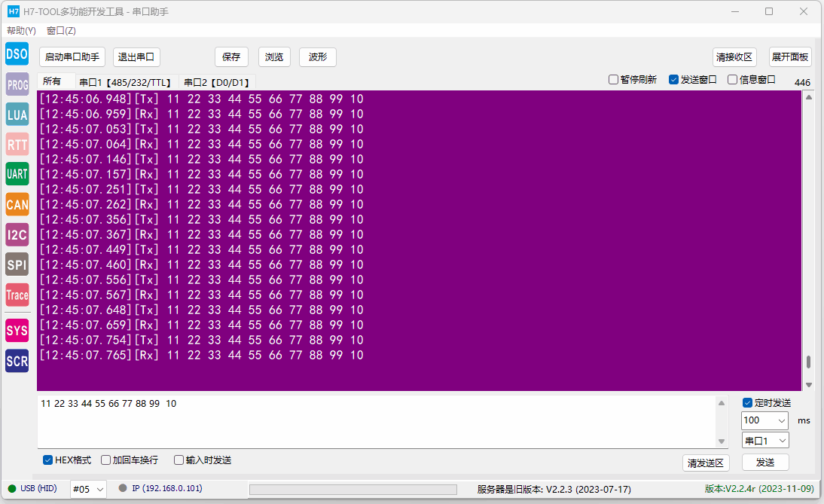824x504 pixels.
Task: Open the Trace tool icon
Action: pyautogui.click(x=17, y=295)
